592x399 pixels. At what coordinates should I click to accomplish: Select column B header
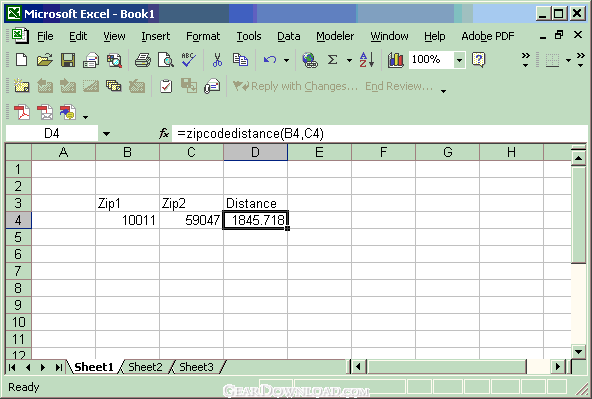coord(127,152)
